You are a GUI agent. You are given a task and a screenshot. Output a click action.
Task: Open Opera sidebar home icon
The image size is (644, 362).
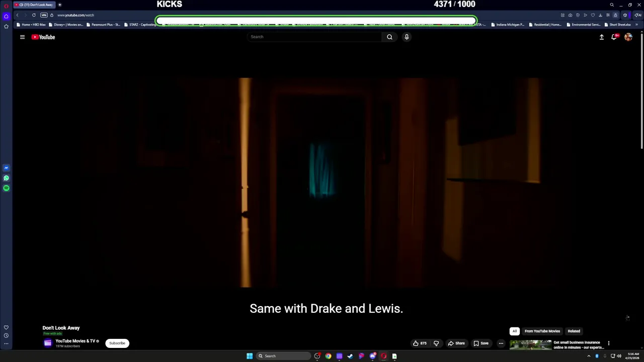[6, 16]
